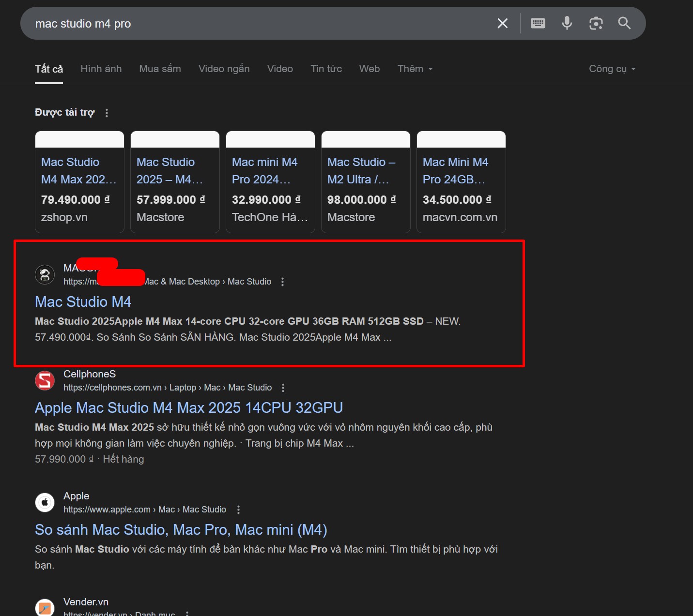Click the Apple site name above the URL

pos(77,496)
